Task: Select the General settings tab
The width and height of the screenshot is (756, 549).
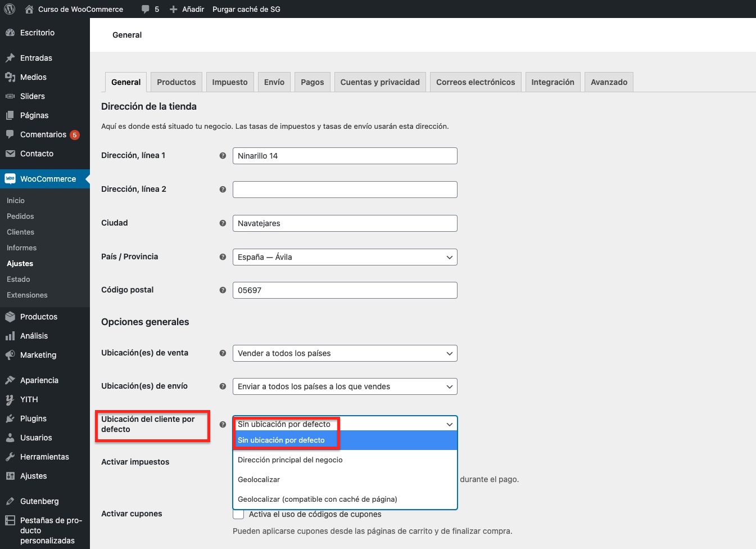Action: tap(126, 82)
